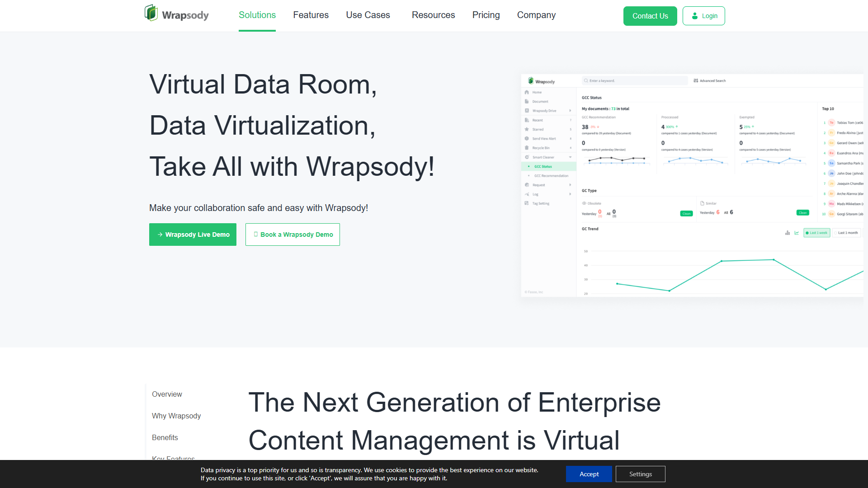Image resolution: width=868 pixels, height=488 pixels.
Task: Click the arrow icon on Wrapsody Live Demo
Action: (160, 235)
